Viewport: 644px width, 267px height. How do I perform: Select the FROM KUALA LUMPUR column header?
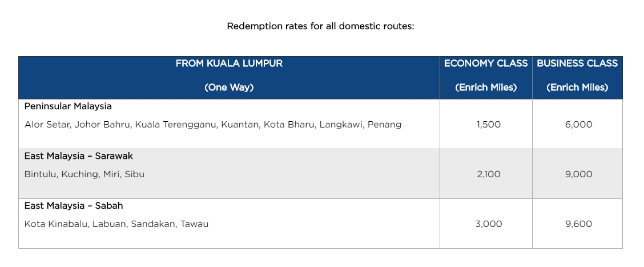[x=229, y=63]
